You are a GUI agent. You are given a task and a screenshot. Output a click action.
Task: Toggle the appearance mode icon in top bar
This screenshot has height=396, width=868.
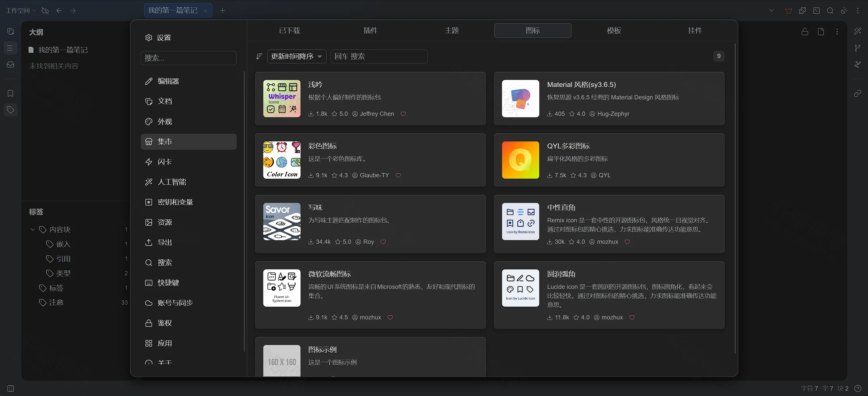[x=844, y=10]
